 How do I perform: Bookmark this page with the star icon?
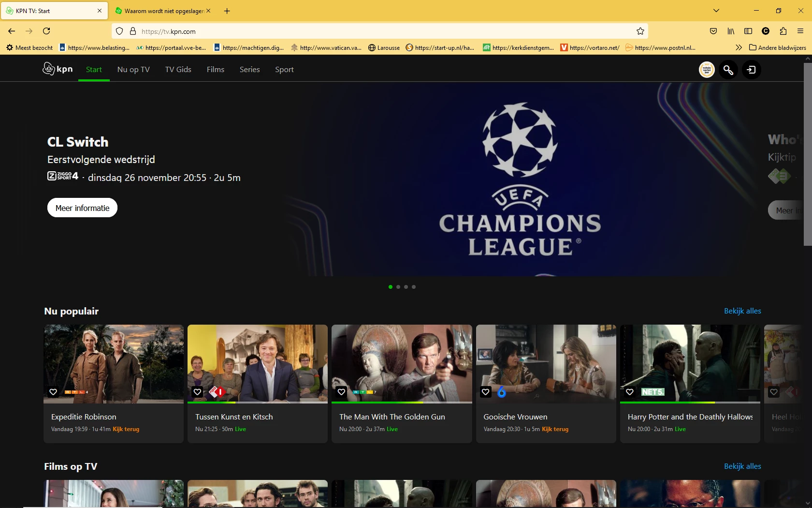[640, 31]
